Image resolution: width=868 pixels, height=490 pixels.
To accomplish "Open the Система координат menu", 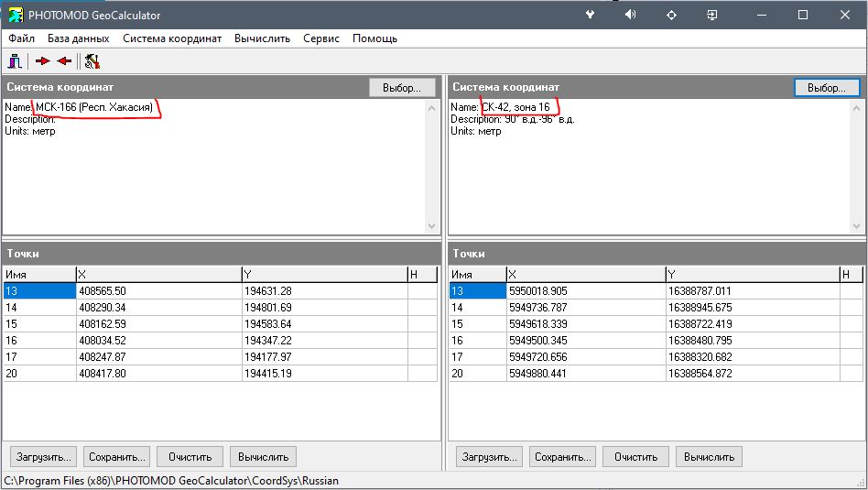I will [x=172, y=38].
